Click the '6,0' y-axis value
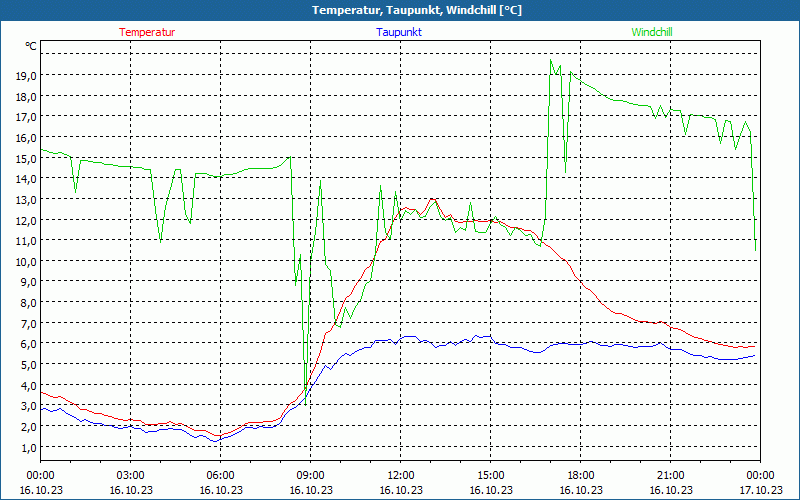 pyautogui.click(x=29, y=344)
